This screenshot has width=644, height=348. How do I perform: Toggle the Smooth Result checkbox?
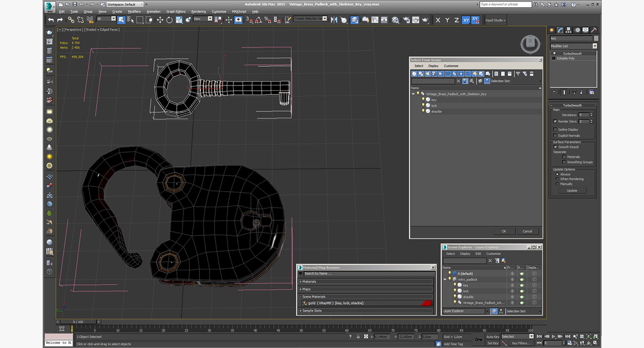[555, 147]
